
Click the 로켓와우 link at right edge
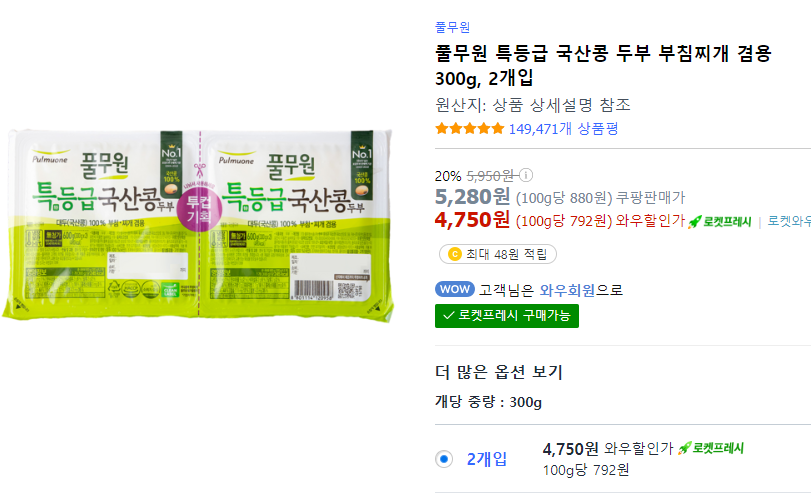[x=789, y=221]
